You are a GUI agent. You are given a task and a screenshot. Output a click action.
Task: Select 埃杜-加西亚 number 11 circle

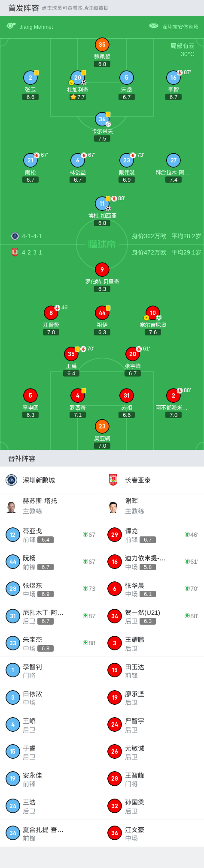point(102,204)
